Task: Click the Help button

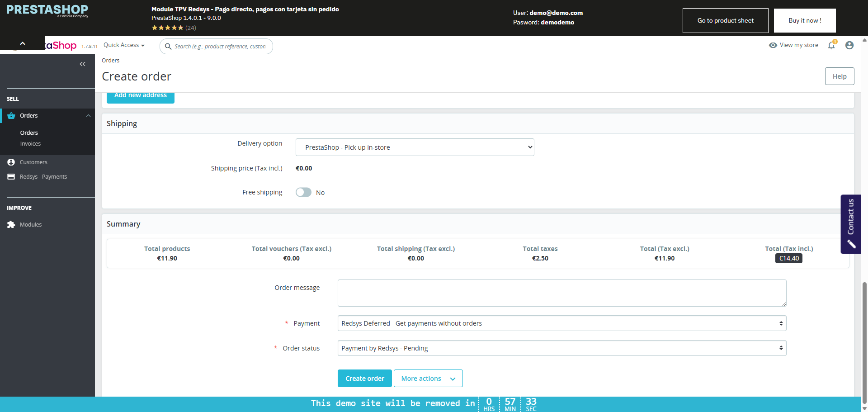Action: coord(839,76)
